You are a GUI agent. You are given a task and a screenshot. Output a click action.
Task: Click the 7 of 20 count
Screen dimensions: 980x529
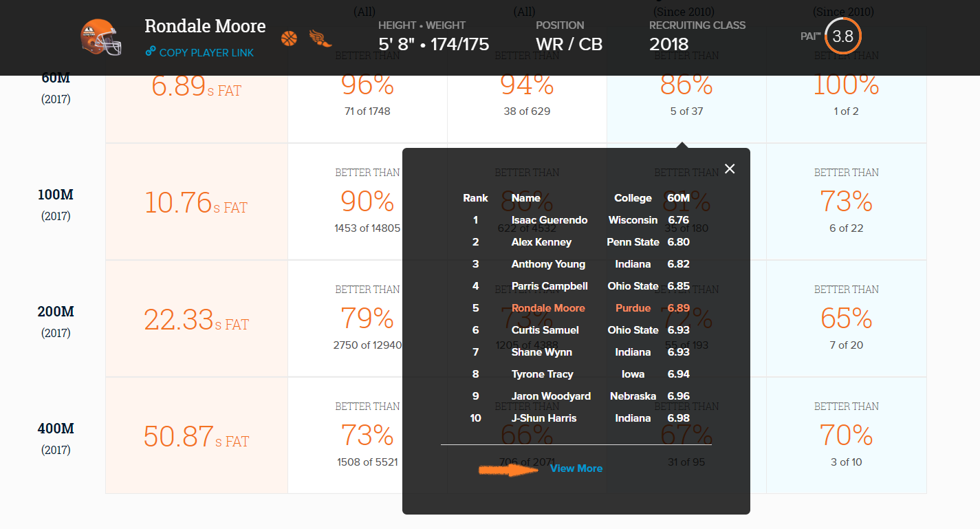[846, 345]
